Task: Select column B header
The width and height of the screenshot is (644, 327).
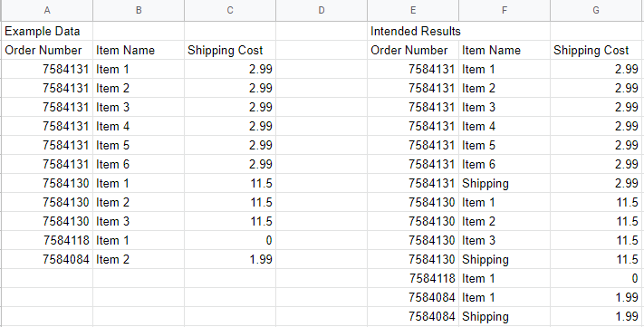Action: 139,10
